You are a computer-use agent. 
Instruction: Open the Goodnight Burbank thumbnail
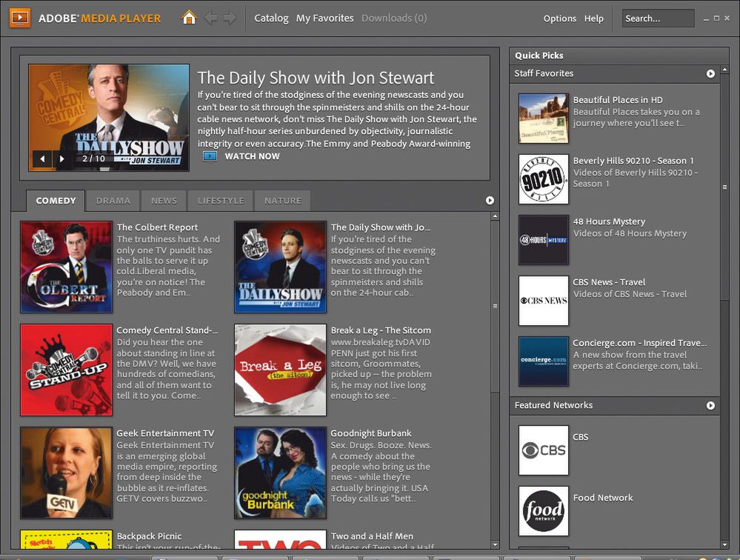[x=280, y=473]
